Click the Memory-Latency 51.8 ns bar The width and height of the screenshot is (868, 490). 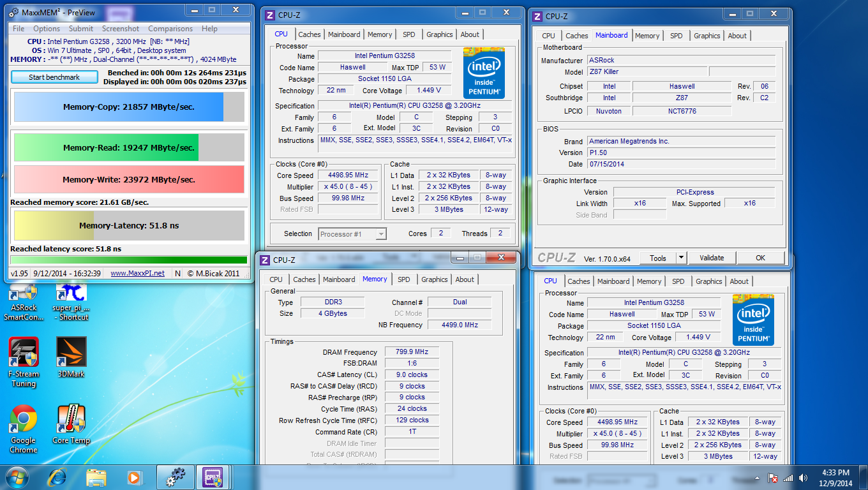(x=129, y=225)
